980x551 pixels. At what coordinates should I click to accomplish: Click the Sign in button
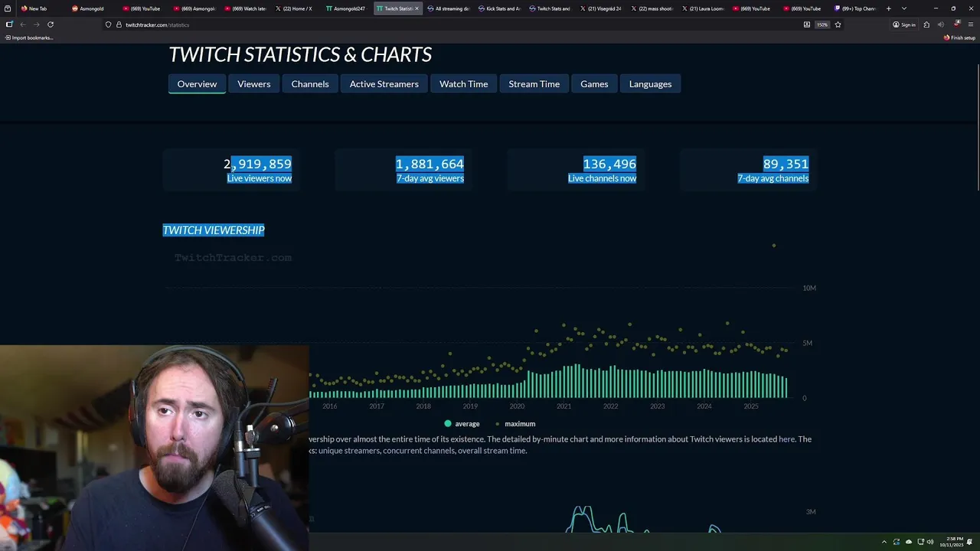(904, 24)
